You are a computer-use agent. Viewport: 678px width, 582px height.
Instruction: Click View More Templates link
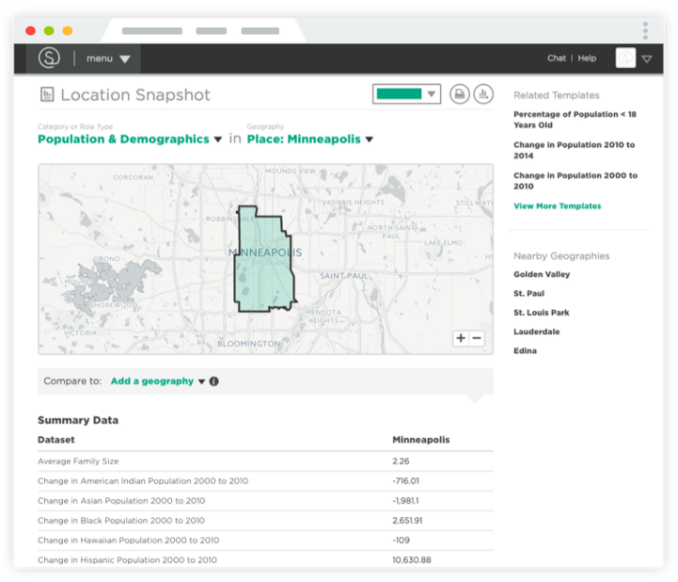click(557, 206)
